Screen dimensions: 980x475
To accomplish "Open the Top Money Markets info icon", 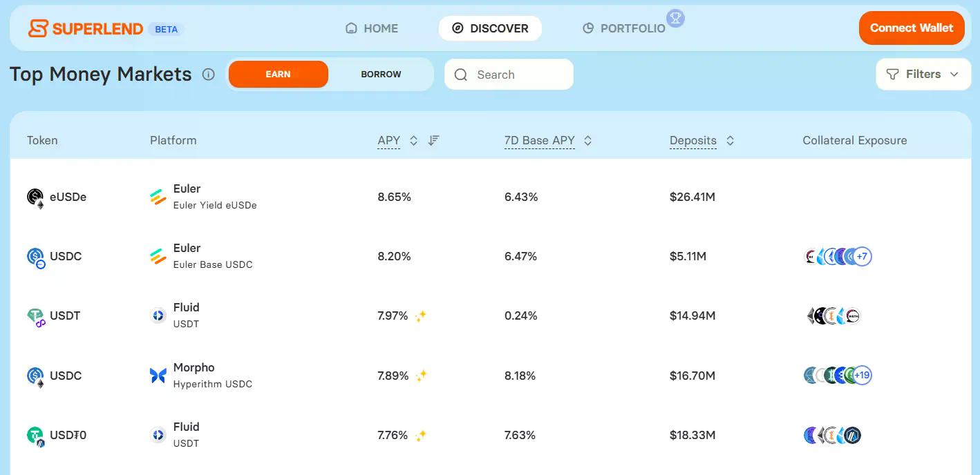I will (208, 75).
